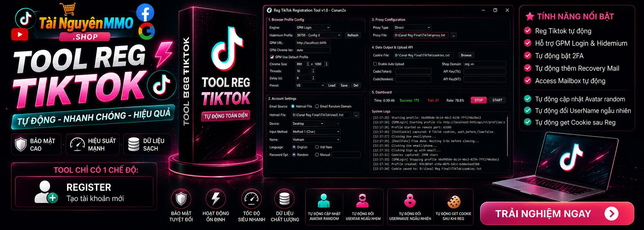Click the database icon for Dữ Liệu Sạch
The height and width of the screenshot is (230, 644).
(x=134, y=144)
